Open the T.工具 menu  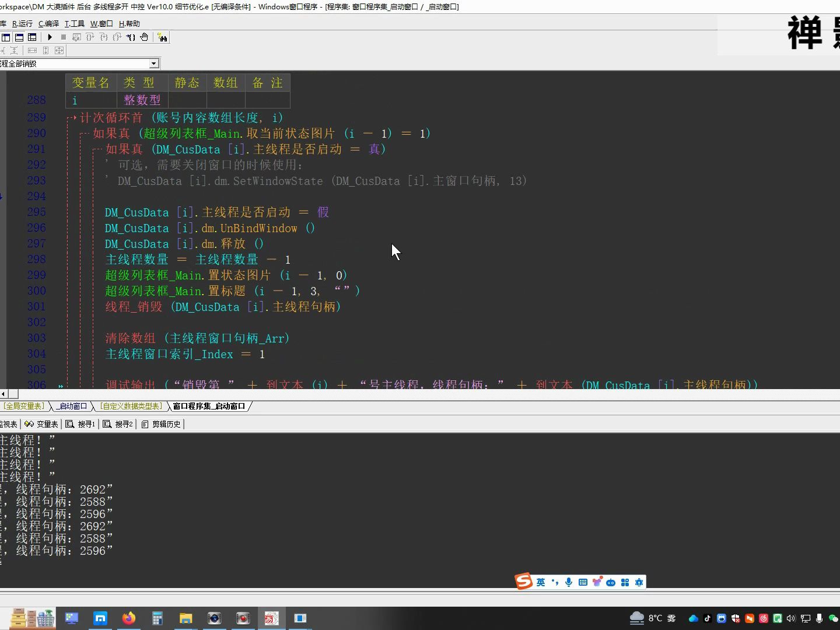tap(74, 24)
